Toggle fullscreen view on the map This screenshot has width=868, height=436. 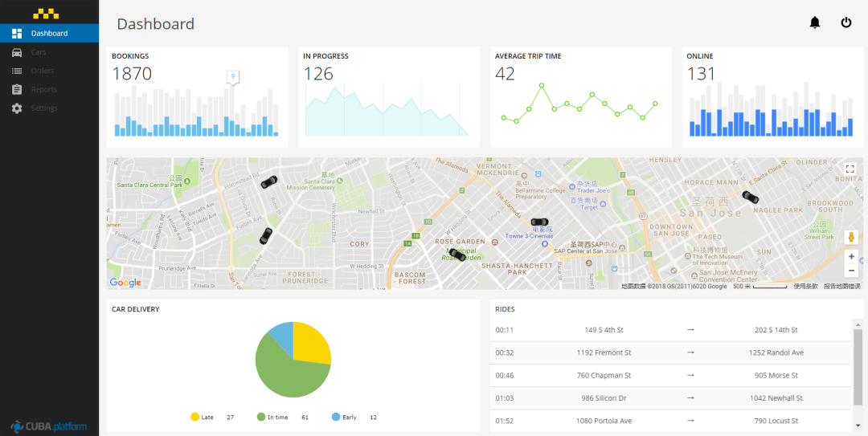point(850,169)
